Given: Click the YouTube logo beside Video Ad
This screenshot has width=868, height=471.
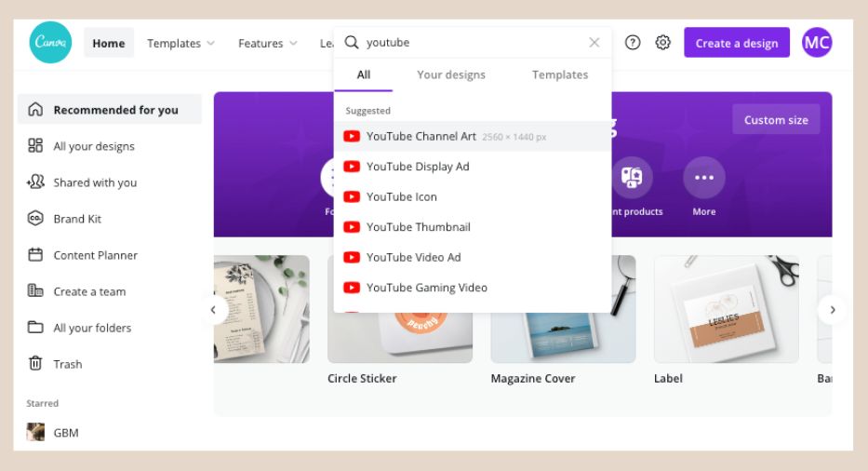Looking at the screenshot, I should (352, 257).
